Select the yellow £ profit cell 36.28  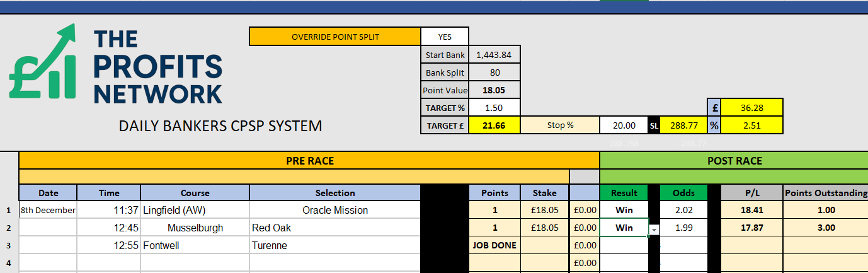(x=752, y=108)
